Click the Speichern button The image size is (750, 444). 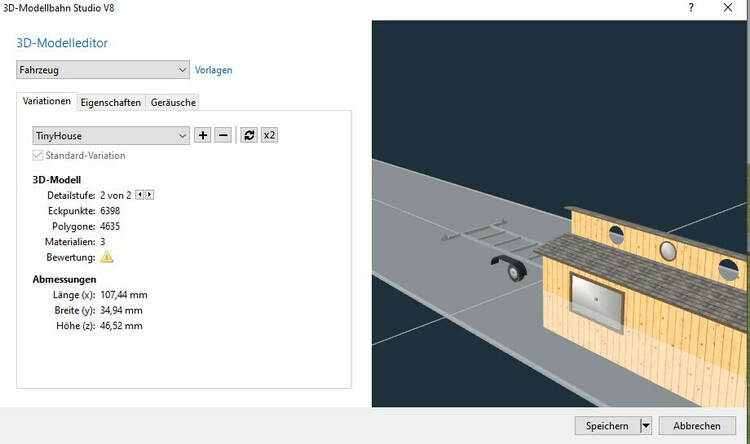(x=607, y=425)
